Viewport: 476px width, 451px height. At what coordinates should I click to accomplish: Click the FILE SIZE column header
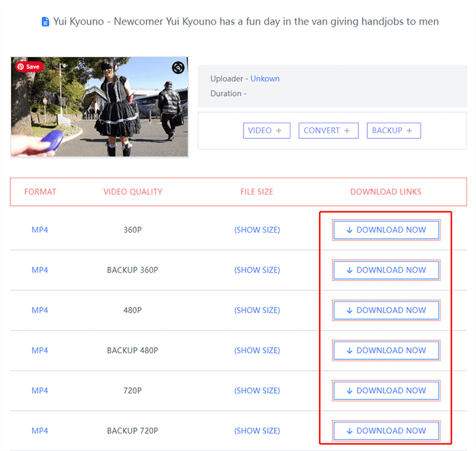click(x=257, y=192)
